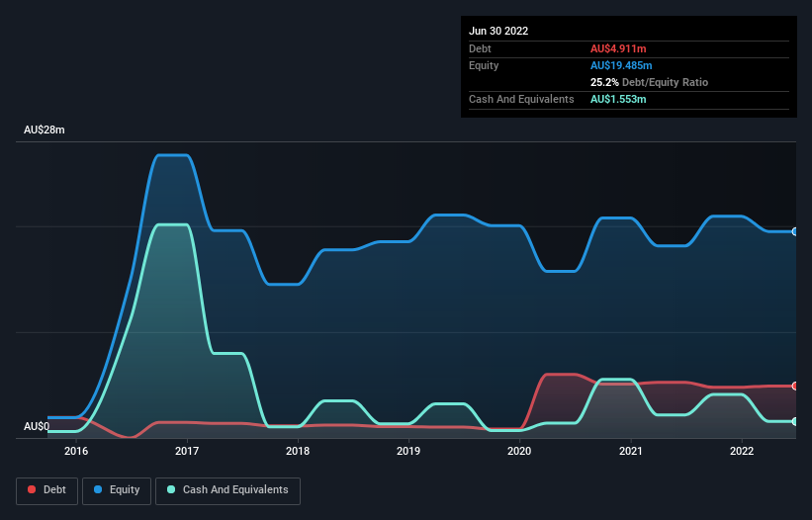Click the 2019 axis label
Viewport: 812px width, 520px height.
pos(408,451)
